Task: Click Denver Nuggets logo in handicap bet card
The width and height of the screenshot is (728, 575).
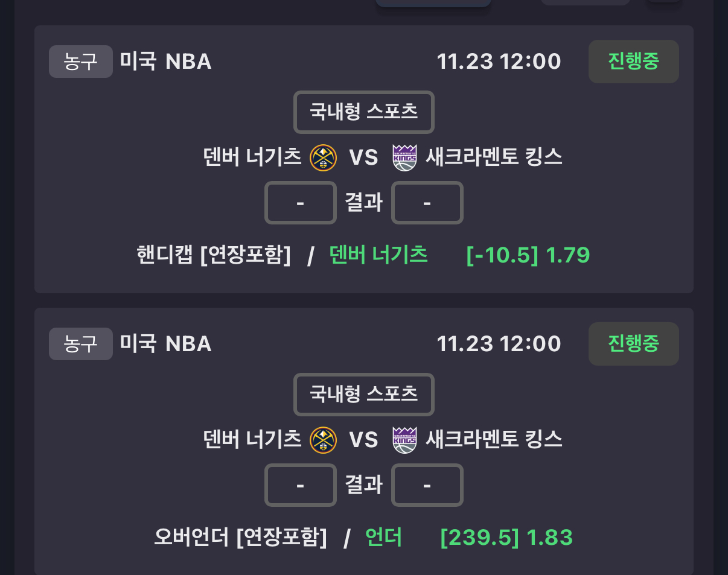Action: [x=323, y=158]
